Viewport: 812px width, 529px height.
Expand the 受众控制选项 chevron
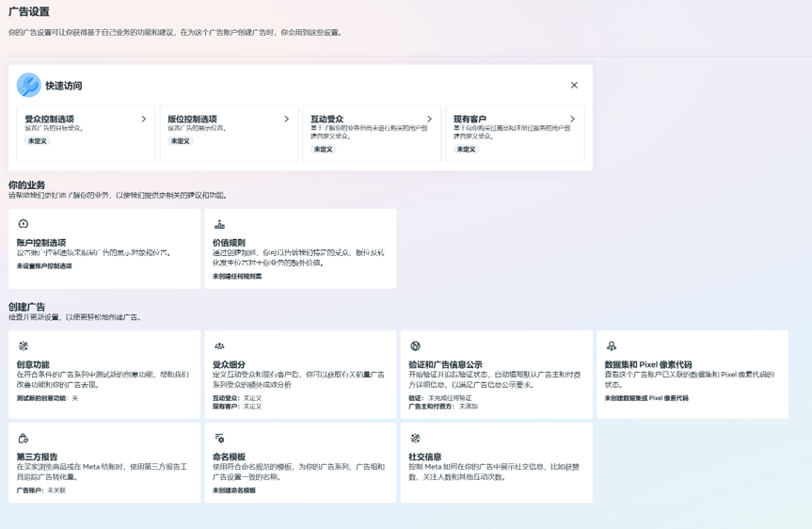tap(143, 120)
